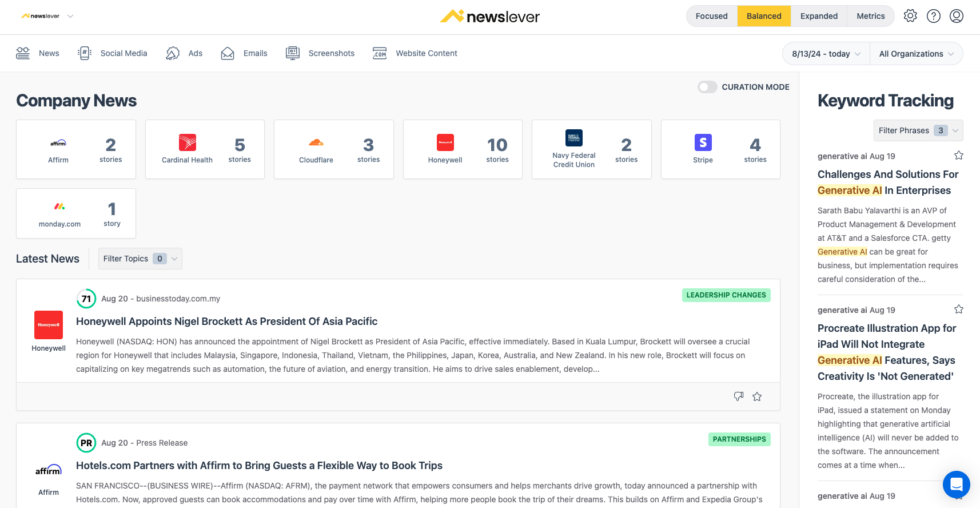Open Procreate Illustration App for iPad article
Image resolution: width=980 pixels, height=508 pixels.
pos(887,352)
